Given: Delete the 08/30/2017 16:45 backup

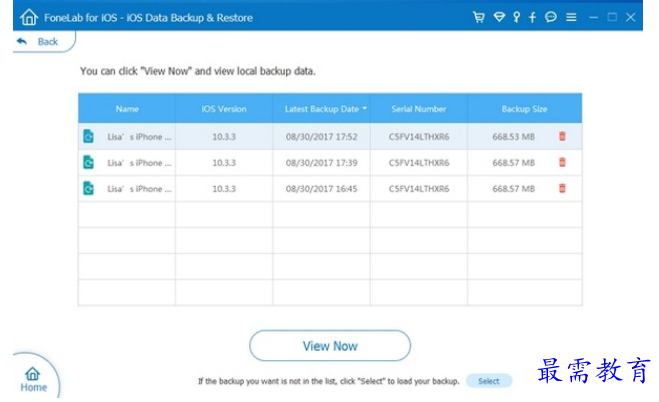Looking at the screenshot, I should [562, 188].
